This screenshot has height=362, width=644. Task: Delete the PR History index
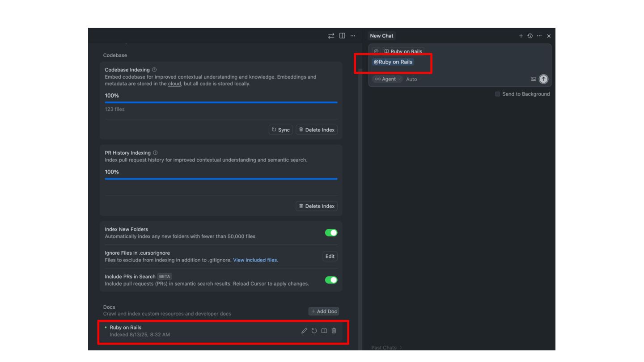pyautogui.click(x=317, y=206)
